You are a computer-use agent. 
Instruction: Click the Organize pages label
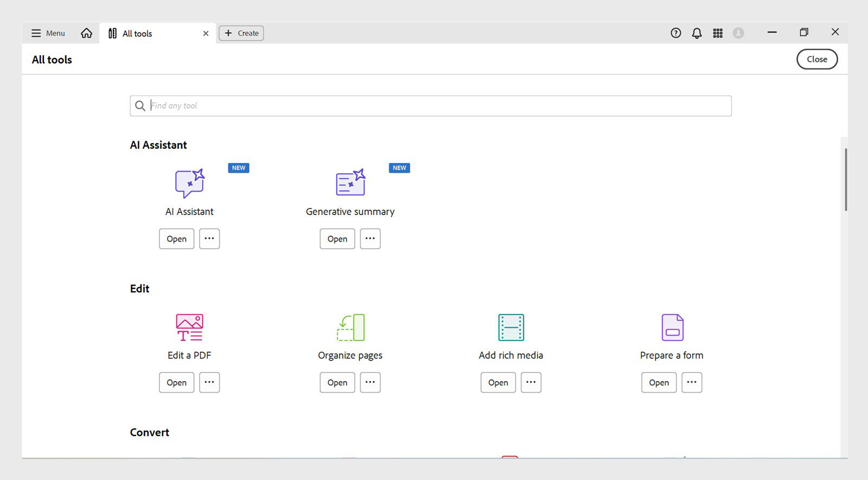coord(350,356)
